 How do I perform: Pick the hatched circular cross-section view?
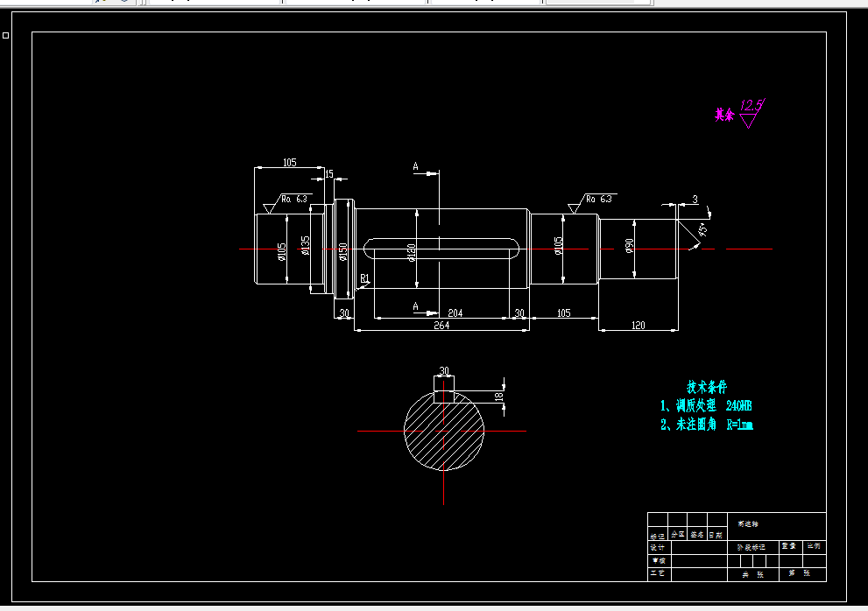(444, 430)
